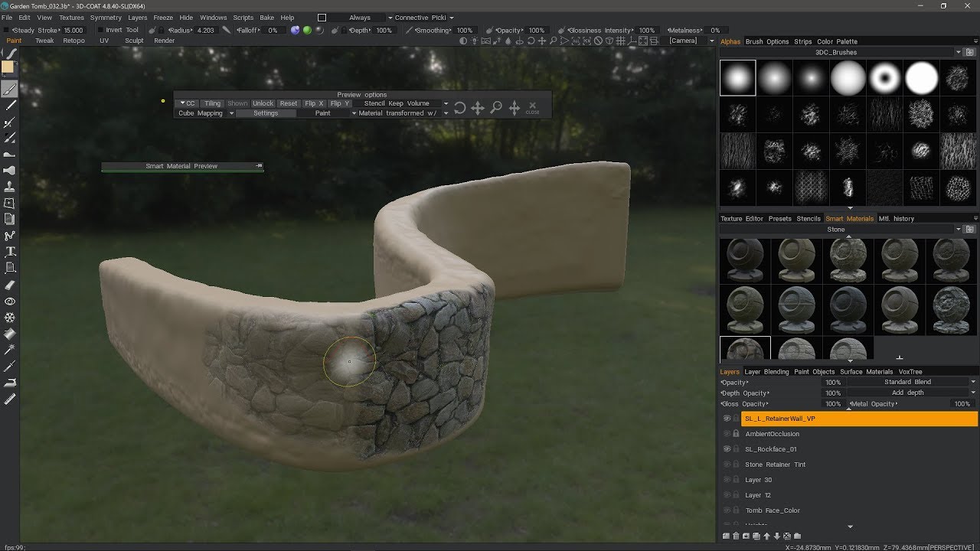Toggle the grid icon in viewport toolbar
The width and height of the screenshot is (980, 551).
[x=622, y=41]
